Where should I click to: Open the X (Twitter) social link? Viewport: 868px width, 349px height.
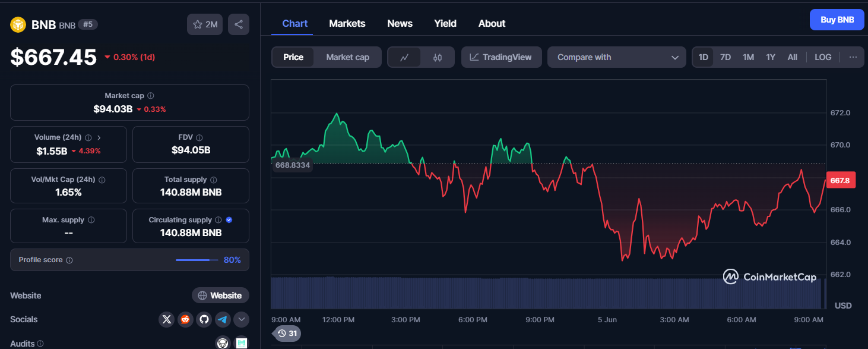click(167, 319)
